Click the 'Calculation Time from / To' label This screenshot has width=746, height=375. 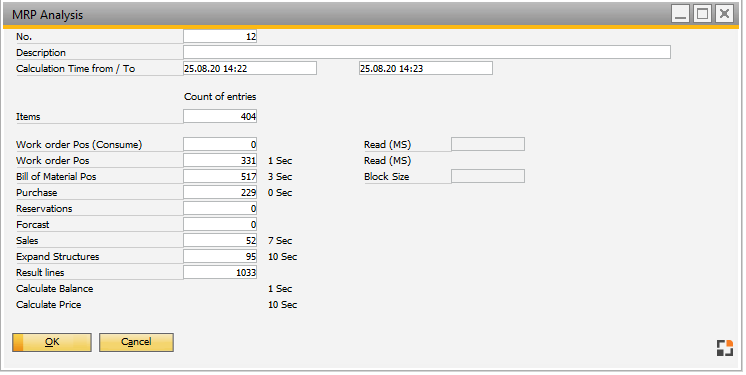pos(76,69)
